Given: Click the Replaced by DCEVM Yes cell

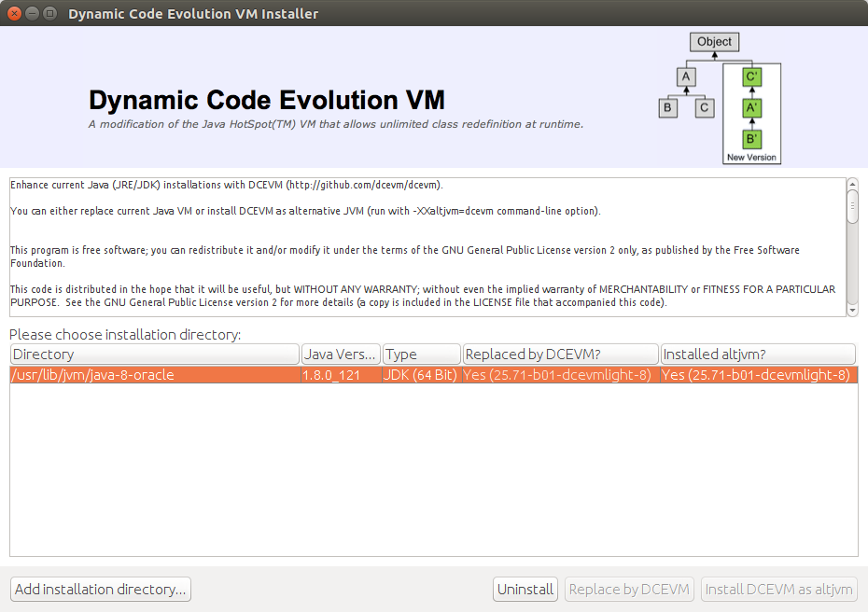Looking at the screenshot, I should coord(560,375).
